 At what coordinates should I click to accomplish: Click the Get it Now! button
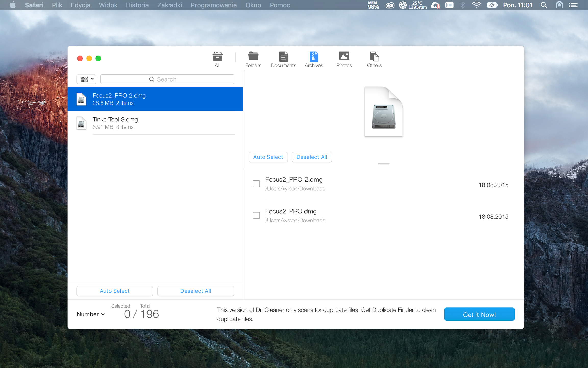pos(479,314)
